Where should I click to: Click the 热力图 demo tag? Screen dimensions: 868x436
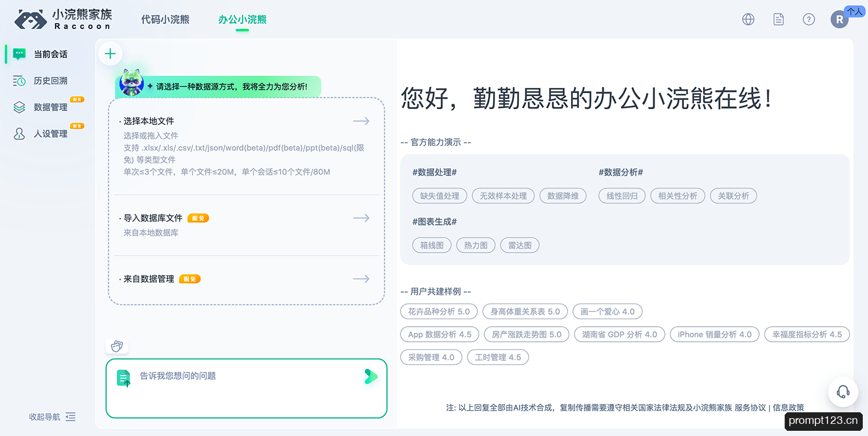(476, 245)
